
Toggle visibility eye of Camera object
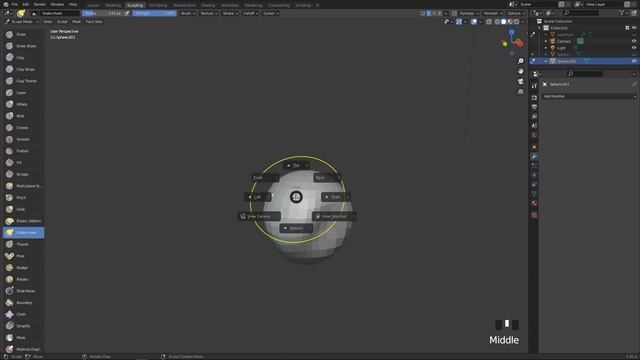click(634, 41)
